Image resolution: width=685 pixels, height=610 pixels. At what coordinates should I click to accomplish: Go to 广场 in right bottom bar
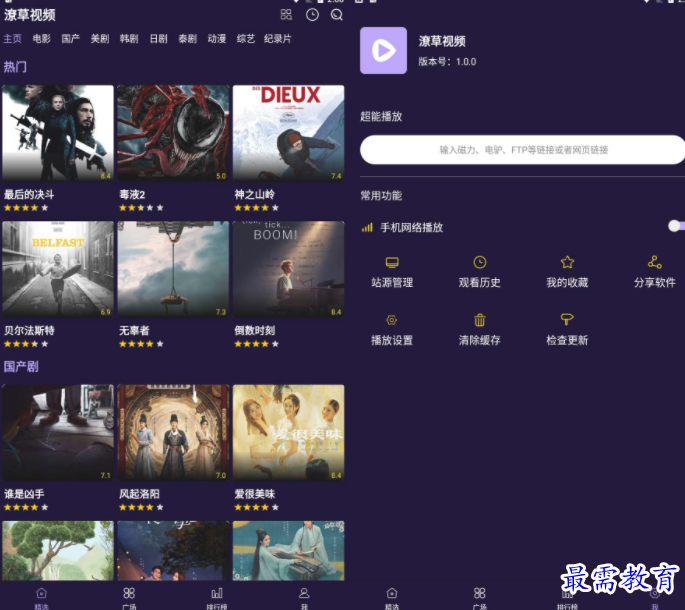click(x=480, y=598)
